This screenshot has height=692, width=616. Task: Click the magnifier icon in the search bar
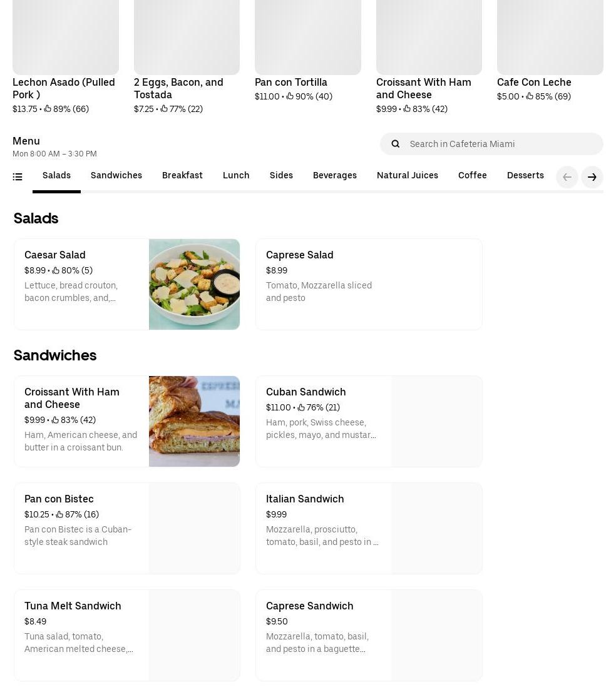coord(395,144)
